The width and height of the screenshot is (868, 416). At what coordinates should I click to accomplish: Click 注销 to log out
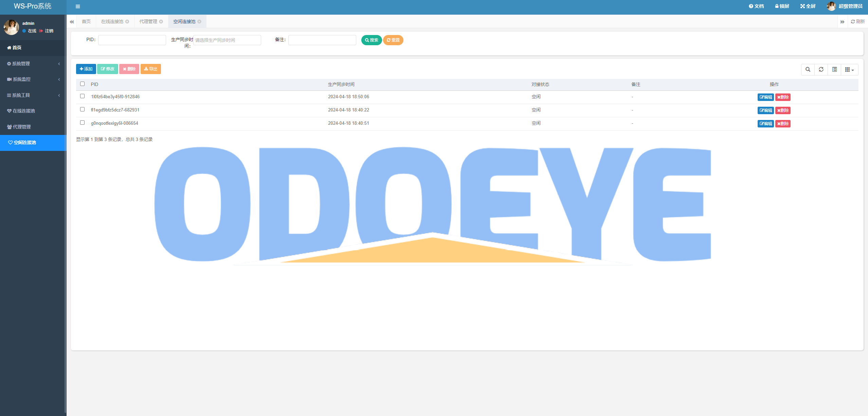47,31
